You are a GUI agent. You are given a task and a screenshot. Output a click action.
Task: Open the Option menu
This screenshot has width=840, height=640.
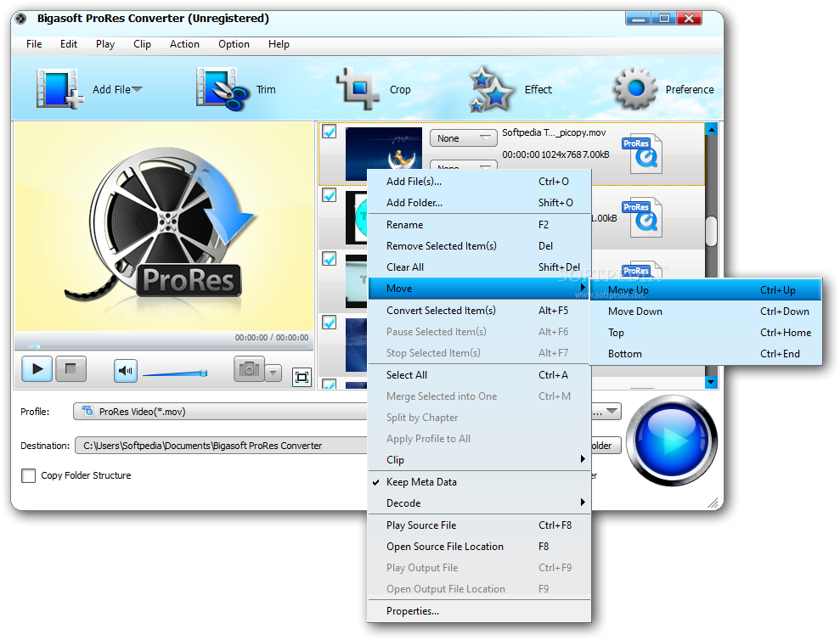click(234, 44)
